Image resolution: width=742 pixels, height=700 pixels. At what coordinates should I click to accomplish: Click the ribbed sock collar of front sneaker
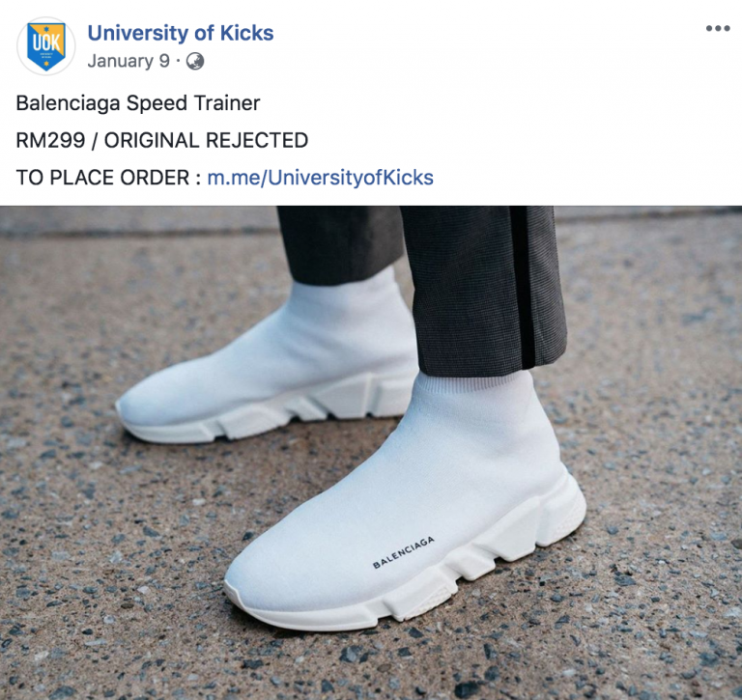click(474, 382)
